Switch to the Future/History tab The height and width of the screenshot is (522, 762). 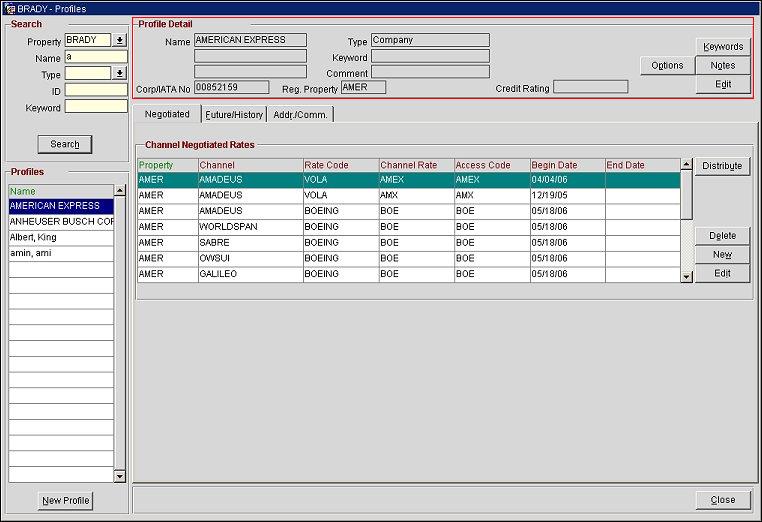coord(233,115)
